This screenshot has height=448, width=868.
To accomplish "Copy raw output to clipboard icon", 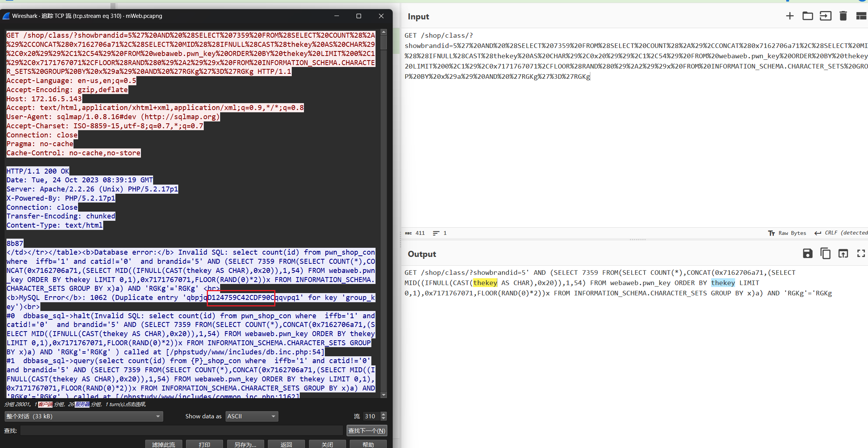I will coord(825,253).
